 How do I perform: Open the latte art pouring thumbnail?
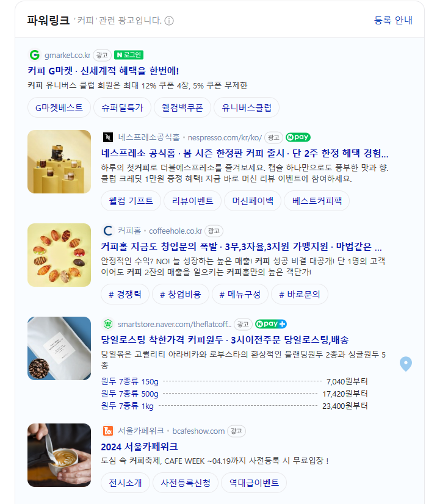point(59,455)
